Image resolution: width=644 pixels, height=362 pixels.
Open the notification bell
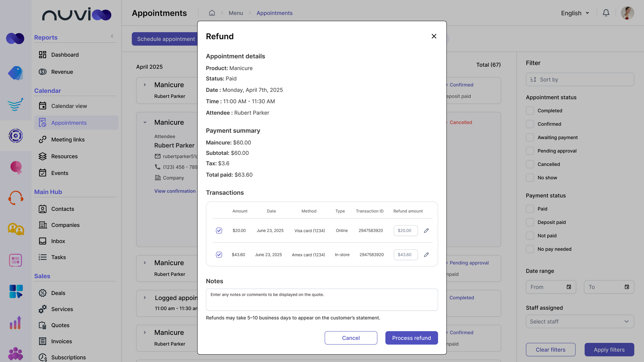606,13
